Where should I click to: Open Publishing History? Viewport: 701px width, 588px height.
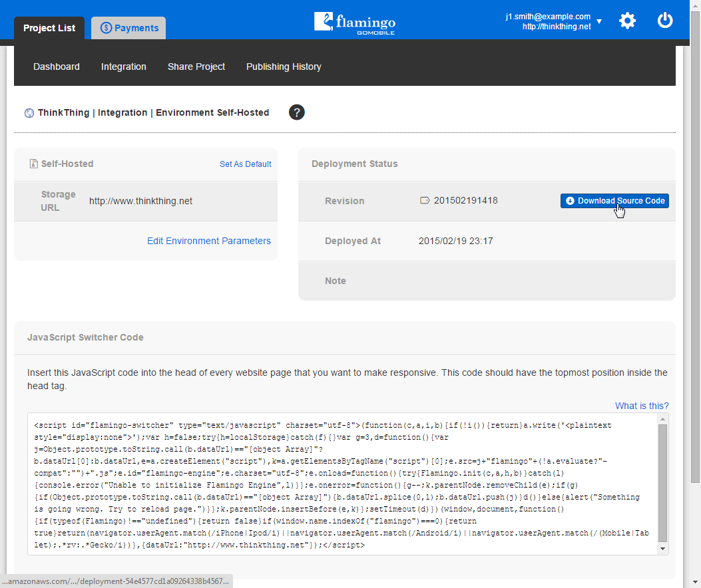tap(284, 67)
